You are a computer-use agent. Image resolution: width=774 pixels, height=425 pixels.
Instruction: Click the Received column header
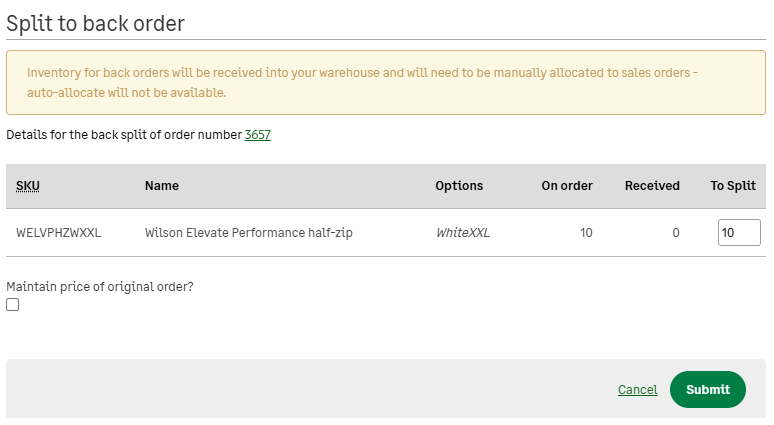(652, 186)
